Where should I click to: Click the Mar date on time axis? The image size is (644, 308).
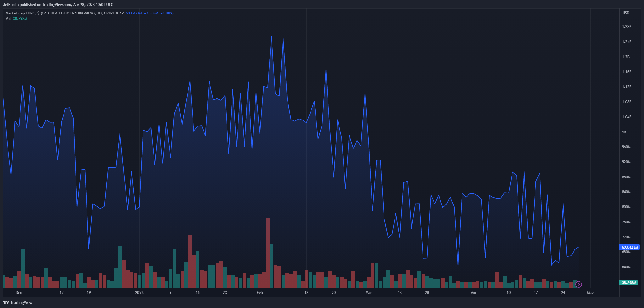click(x=369, y=293)
